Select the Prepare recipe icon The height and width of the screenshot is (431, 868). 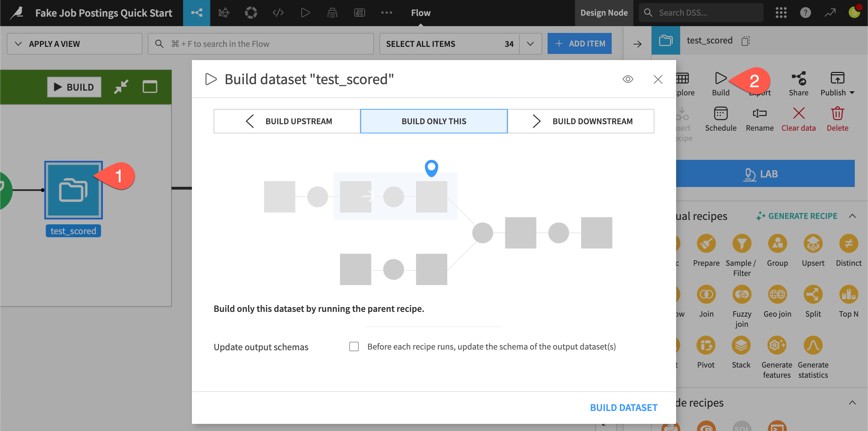click(706, 244)
